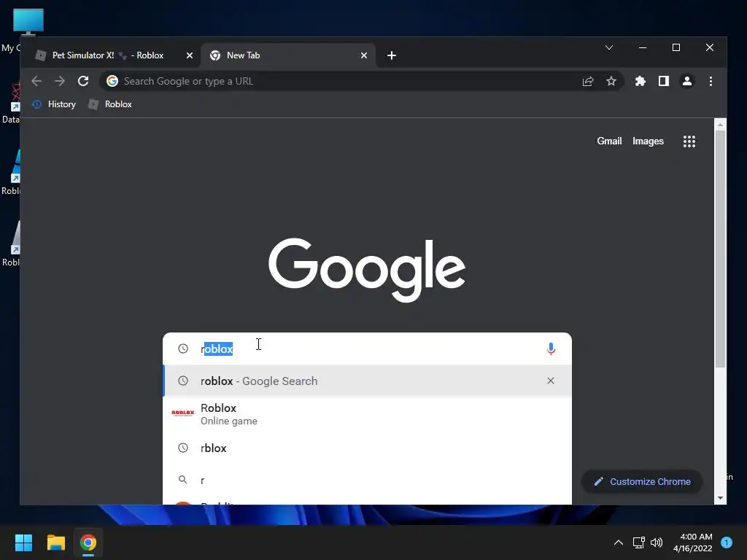Close the New Tab tab
Screen dimensions: 747x560
click(x=364, y=55)
